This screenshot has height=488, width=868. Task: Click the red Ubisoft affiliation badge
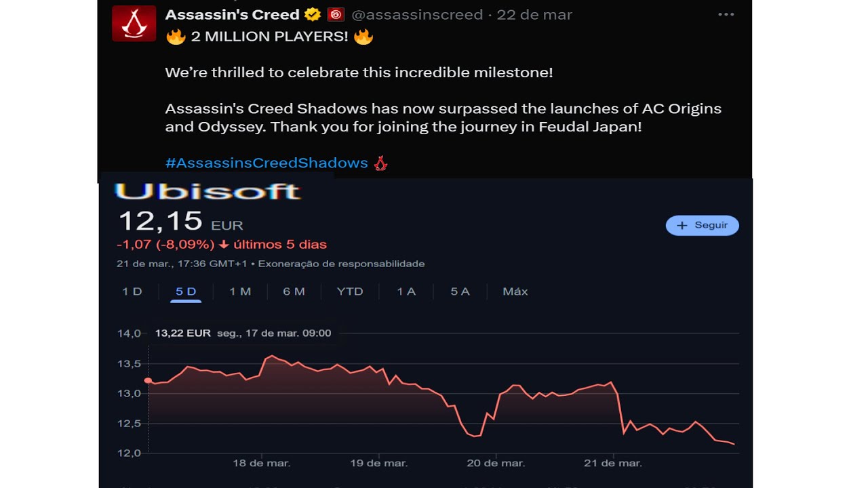tap(335, 14)
